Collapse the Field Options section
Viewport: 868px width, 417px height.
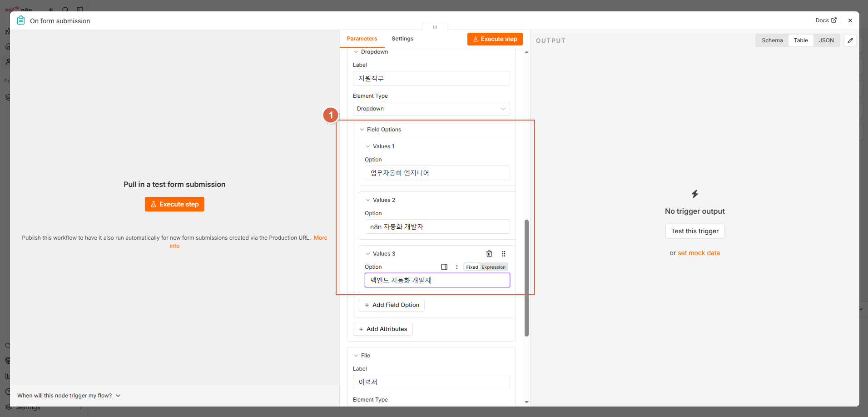[x=362, y=130]
